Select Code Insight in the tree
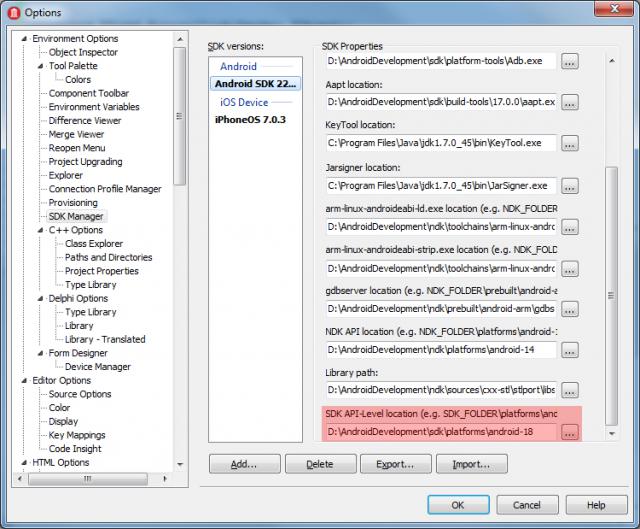640x529 pixels. click(x=75, y=449)
